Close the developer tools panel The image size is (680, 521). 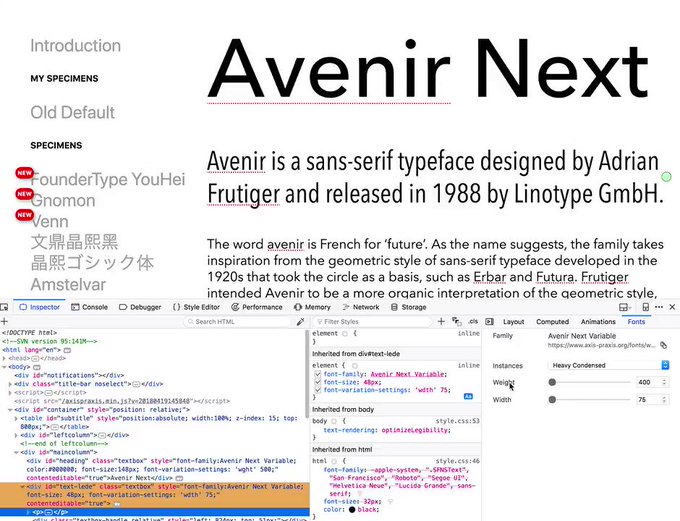point(672,307)
